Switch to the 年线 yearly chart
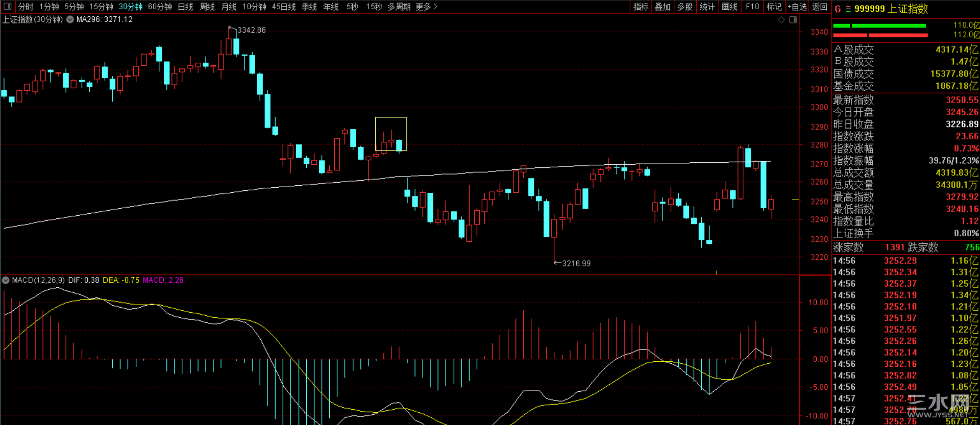Viewport: 980px width, 425px height. (x=331, y=7)
